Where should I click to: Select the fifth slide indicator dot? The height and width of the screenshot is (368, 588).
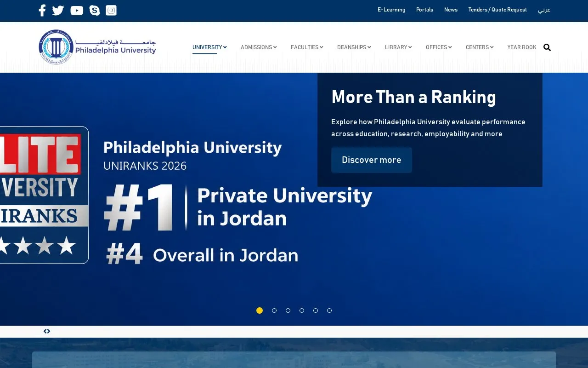pos(316,310)
